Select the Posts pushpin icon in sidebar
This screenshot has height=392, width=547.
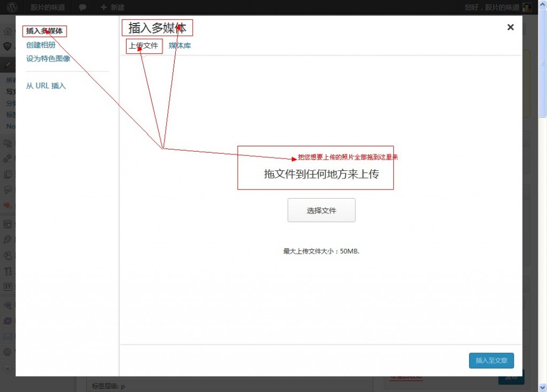(7, 65)
